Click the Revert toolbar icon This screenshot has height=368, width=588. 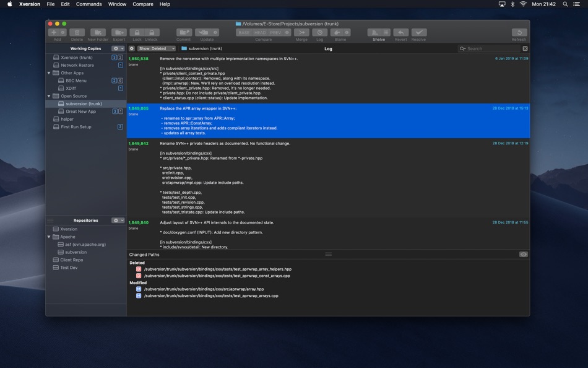pyautogui.click(x=401, y=32)
